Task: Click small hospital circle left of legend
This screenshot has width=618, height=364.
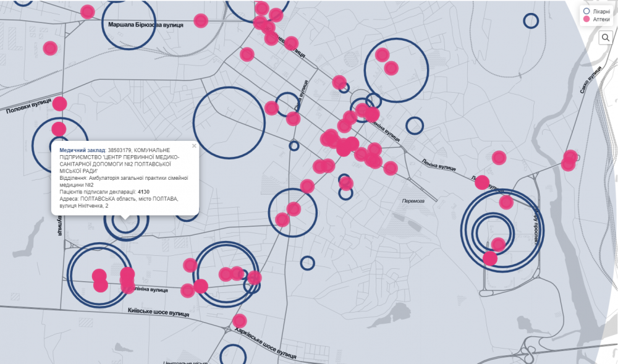Action: coord(531,21)
